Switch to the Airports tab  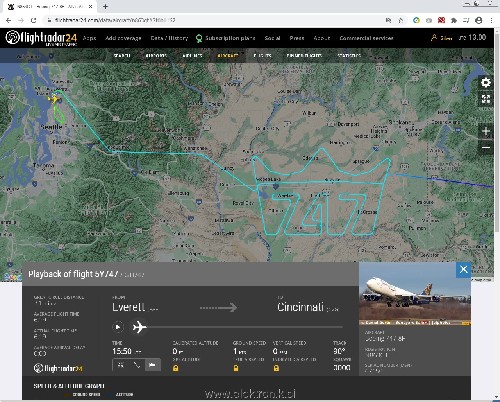pyautogui.click(x=156, y=55)
